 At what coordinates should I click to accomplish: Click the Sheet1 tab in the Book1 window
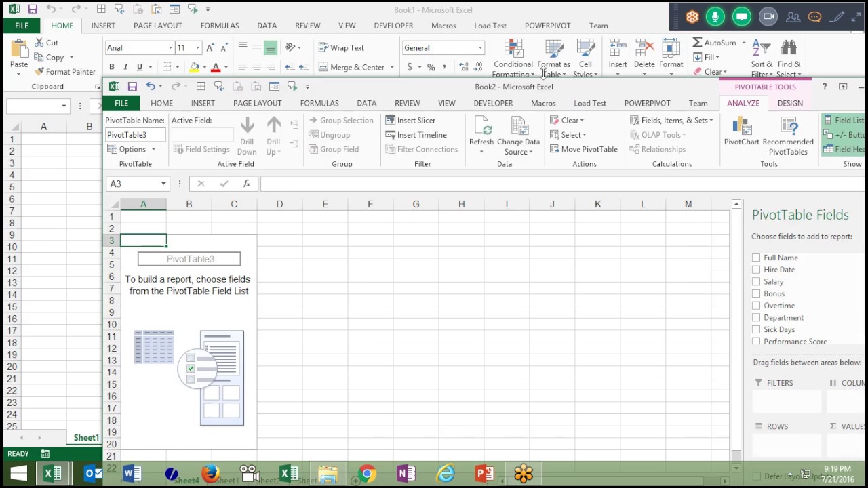[x=86, y=438]
